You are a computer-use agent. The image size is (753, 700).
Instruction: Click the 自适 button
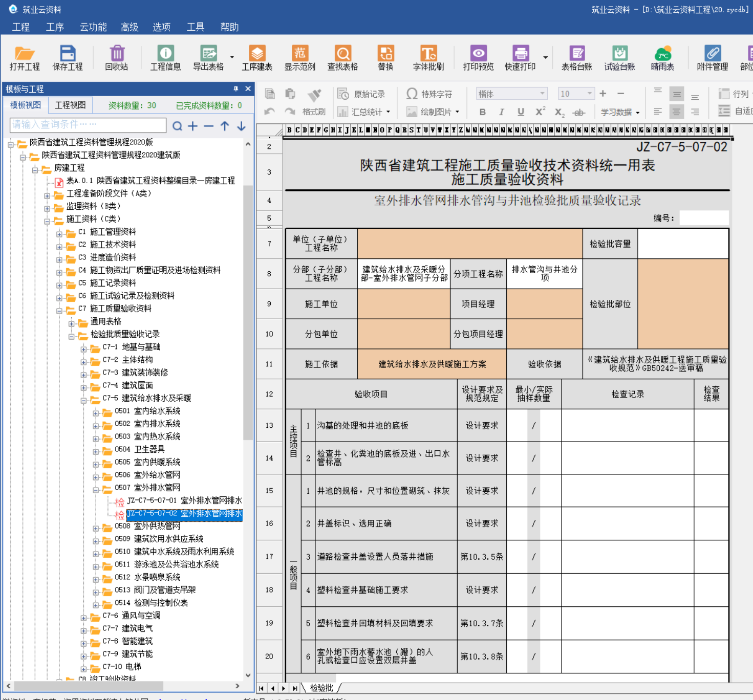[x=735, y=111]
